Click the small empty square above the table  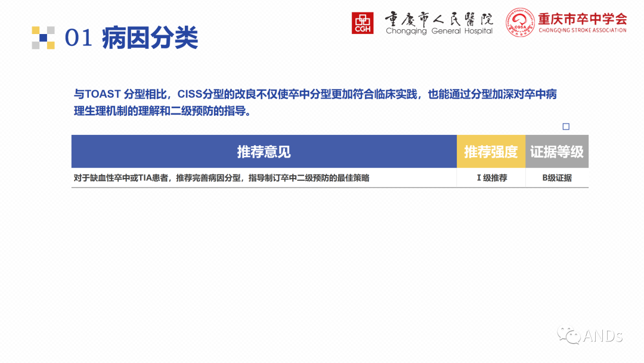[565, 126]
